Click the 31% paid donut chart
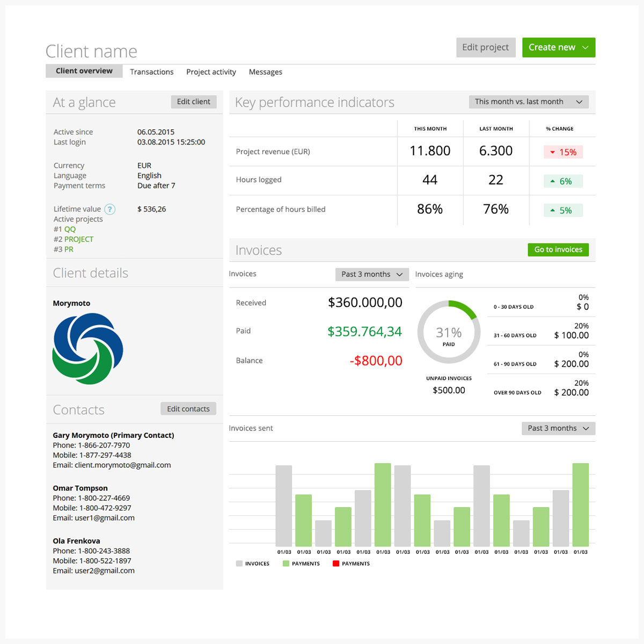The width and height of the screenshot is (644, 644). point(449,332)
